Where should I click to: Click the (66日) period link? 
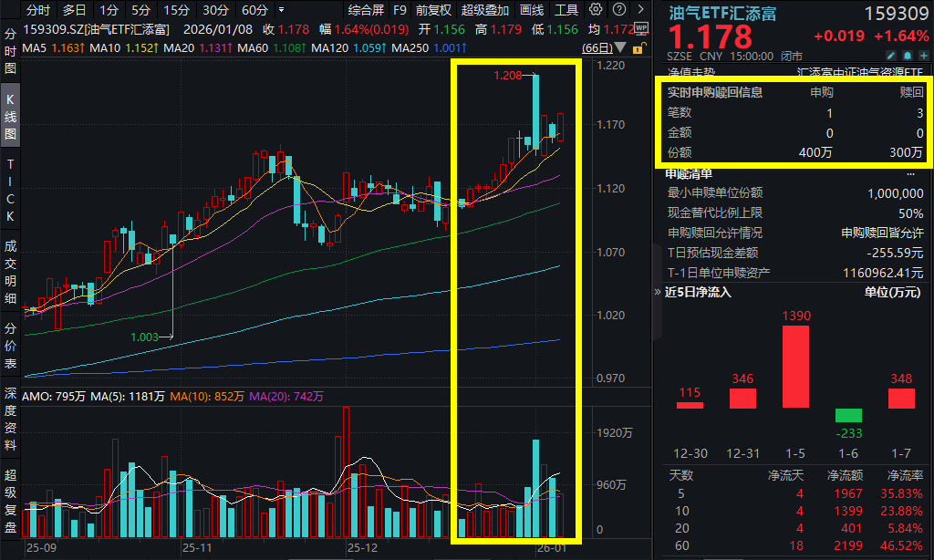(597, 47)
